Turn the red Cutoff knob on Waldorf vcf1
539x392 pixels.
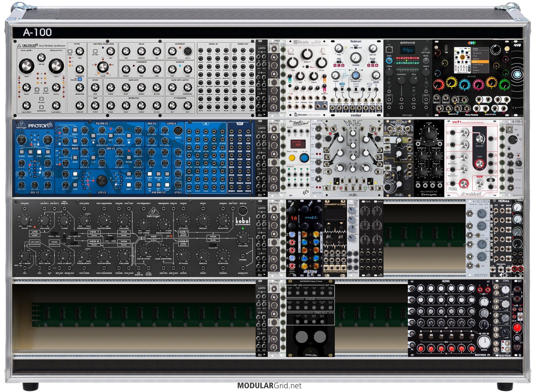point(479,164)
